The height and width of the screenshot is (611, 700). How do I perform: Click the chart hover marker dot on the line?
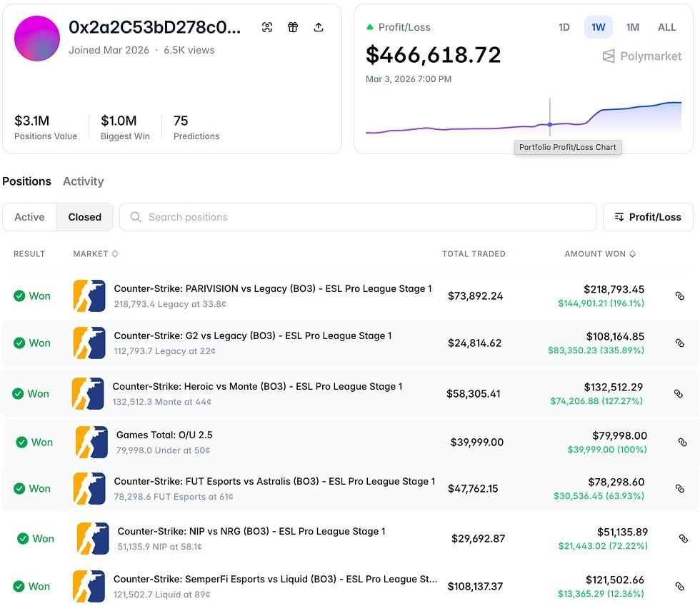[x=550, y=124]
